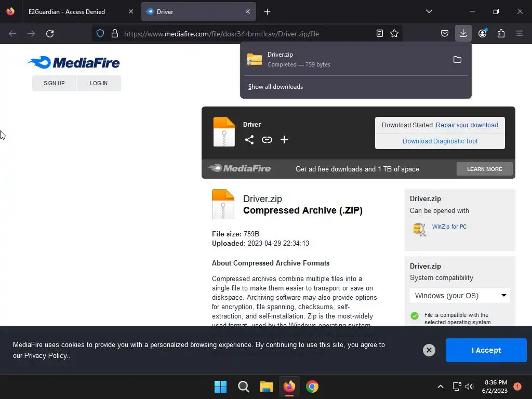Open tracking protection shield icon
This screenshot has height=399, width=532.
[x=100, y=34]
